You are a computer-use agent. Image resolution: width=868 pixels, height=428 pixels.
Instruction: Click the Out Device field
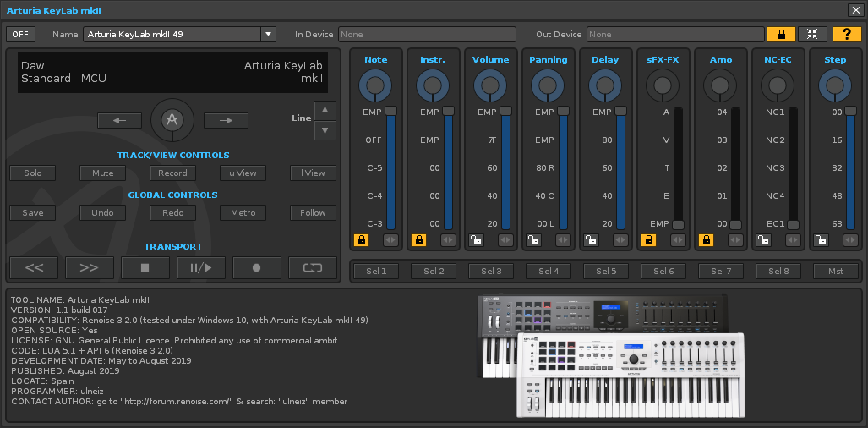pos(674,35)
